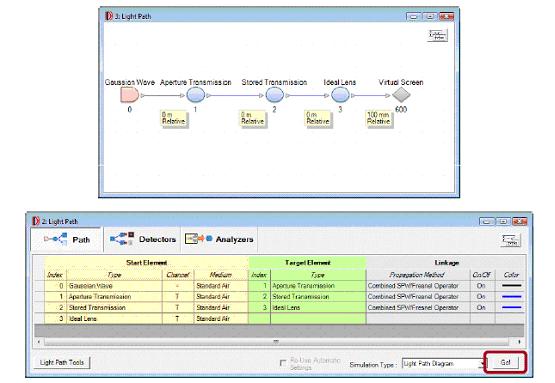Click the 100 mm Relative distance label
The height and width of the screenshot is (383, 555).
[379, 118]
